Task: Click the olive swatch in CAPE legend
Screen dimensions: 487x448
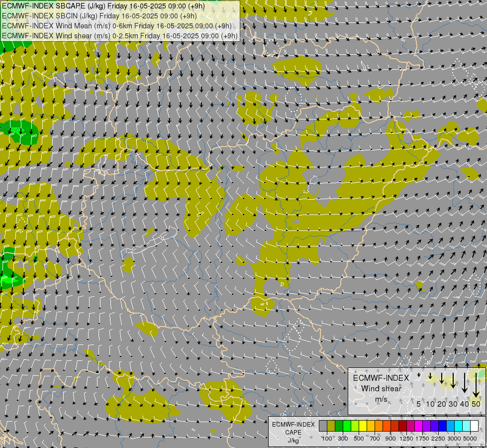Action: 331,426
